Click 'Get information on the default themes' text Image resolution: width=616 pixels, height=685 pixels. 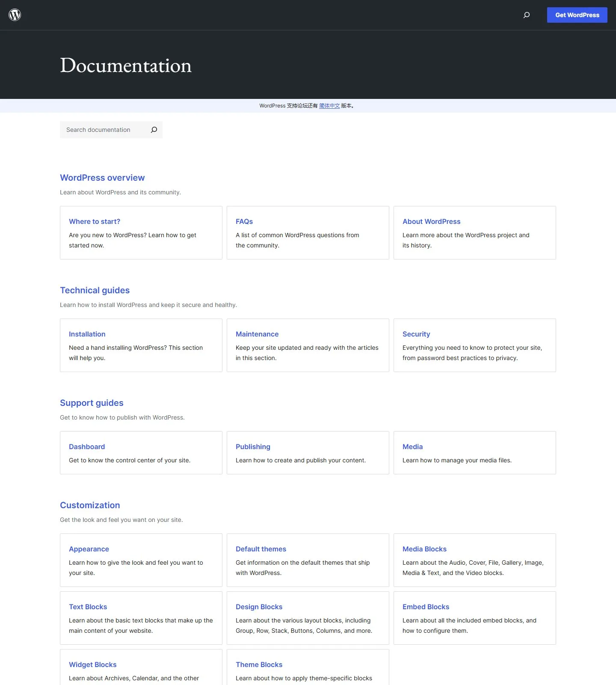point(302,568)
